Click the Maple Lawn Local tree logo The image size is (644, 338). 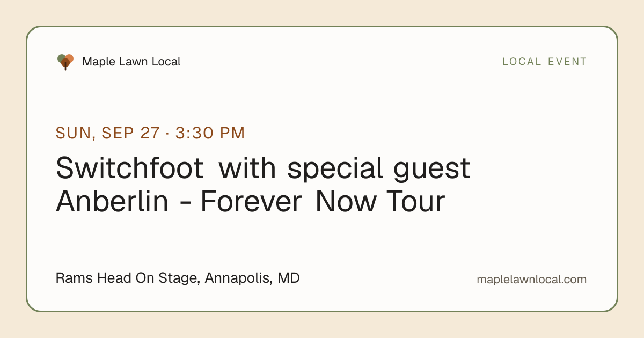(65, 62)
